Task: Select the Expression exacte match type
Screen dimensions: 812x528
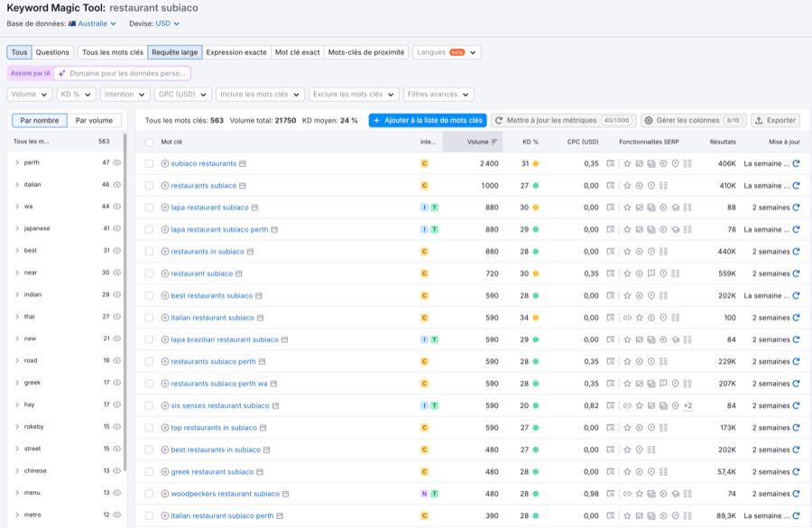Action: coord(236,52)
